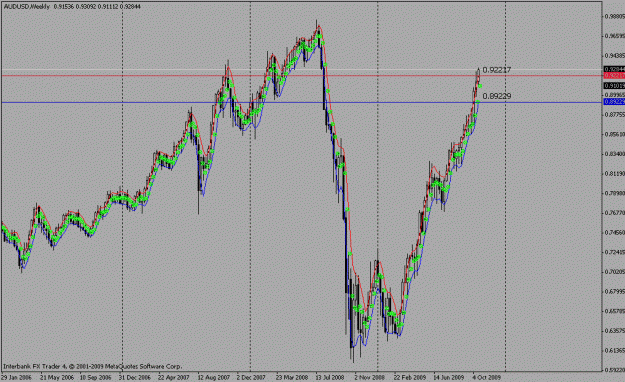
Task: Click the 12 Aug 2007 date label
Action: 214,377
